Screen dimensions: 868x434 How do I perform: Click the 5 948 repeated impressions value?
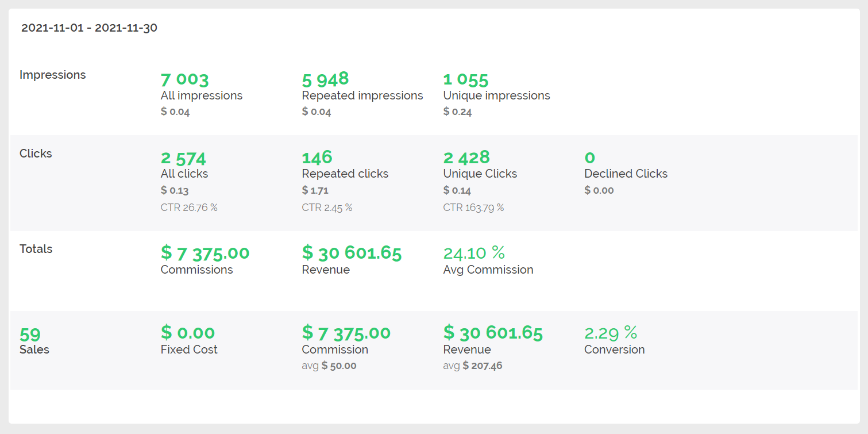[x=325, y=78]
